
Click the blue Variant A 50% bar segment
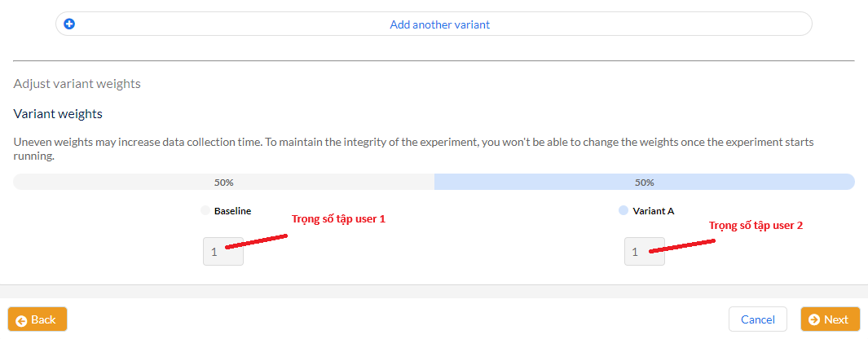pyautogui.click(x=645, y=182)
